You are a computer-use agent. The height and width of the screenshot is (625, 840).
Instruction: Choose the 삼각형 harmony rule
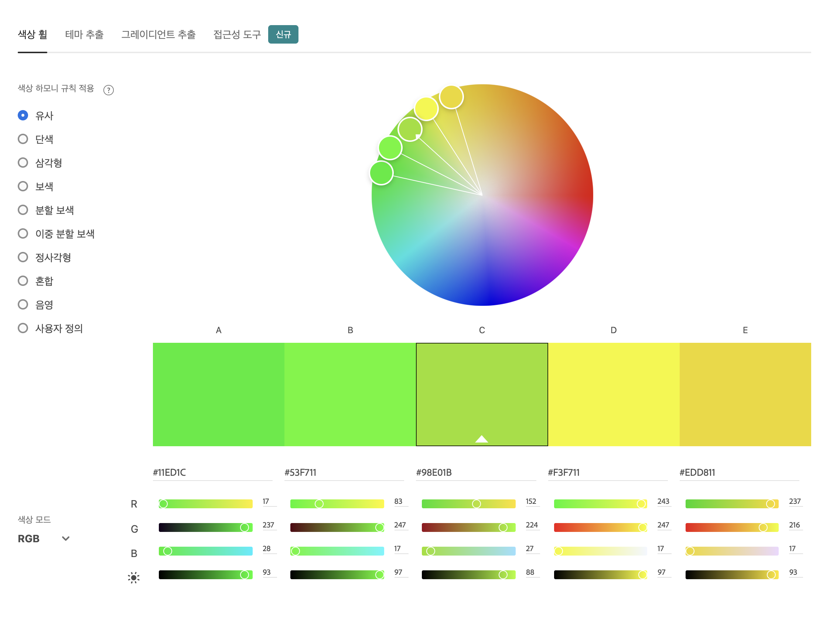(23, 163)
